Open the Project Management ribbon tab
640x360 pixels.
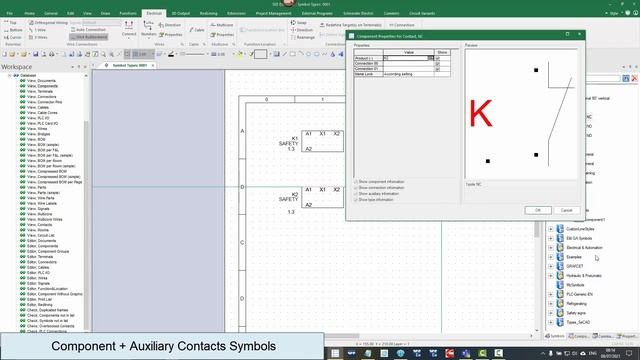tap(273, 13)
